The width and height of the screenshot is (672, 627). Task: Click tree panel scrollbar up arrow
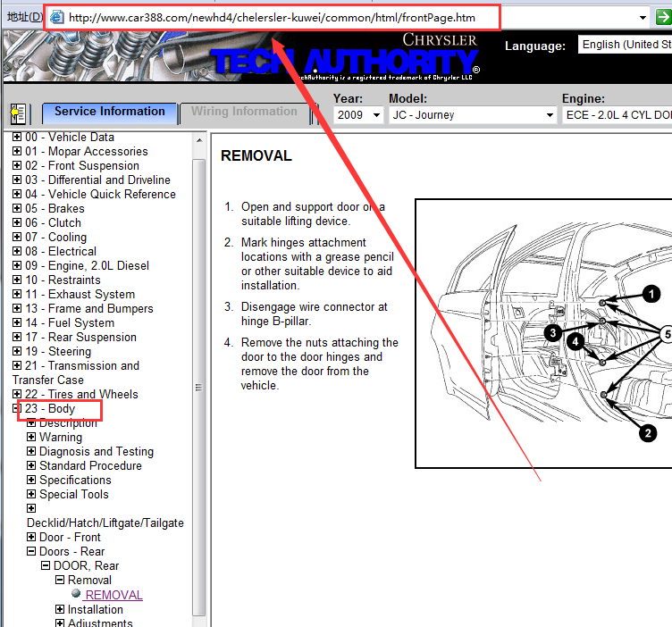pyautogui.click(x=199, y=140)
